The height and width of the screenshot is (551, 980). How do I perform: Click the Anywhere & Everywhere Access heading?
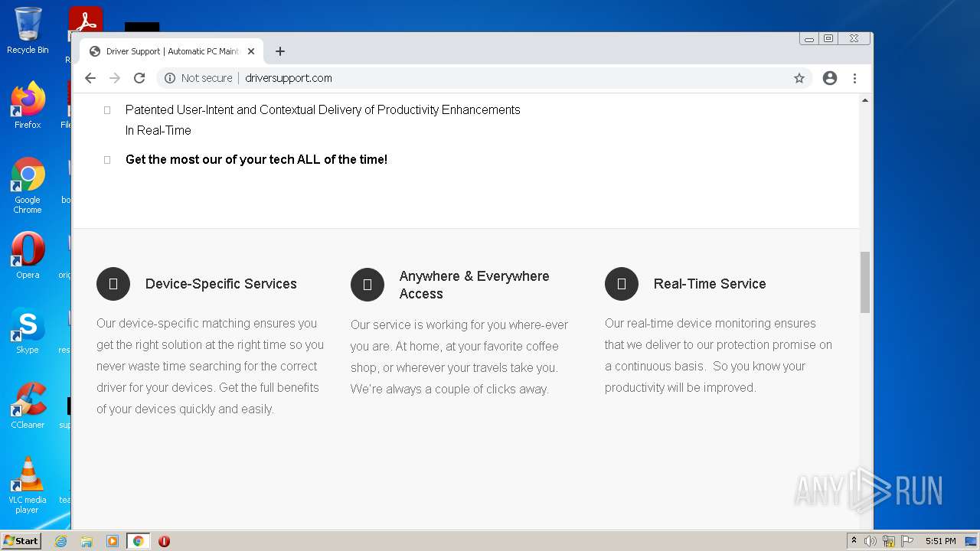tap(474, 285)
